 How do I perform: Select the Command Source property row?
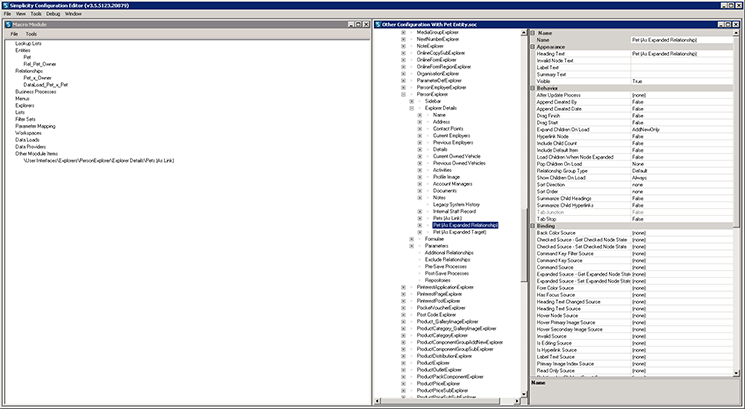click(634, 267)
